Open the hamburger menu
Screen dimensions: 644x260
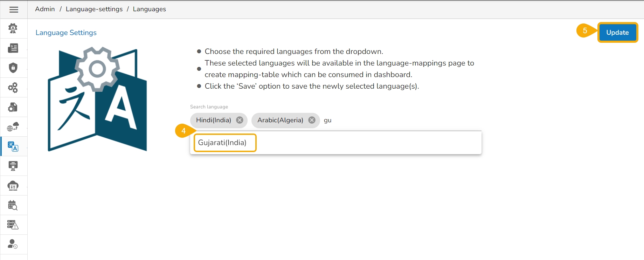pyautogui.click(x=14, y=9)
